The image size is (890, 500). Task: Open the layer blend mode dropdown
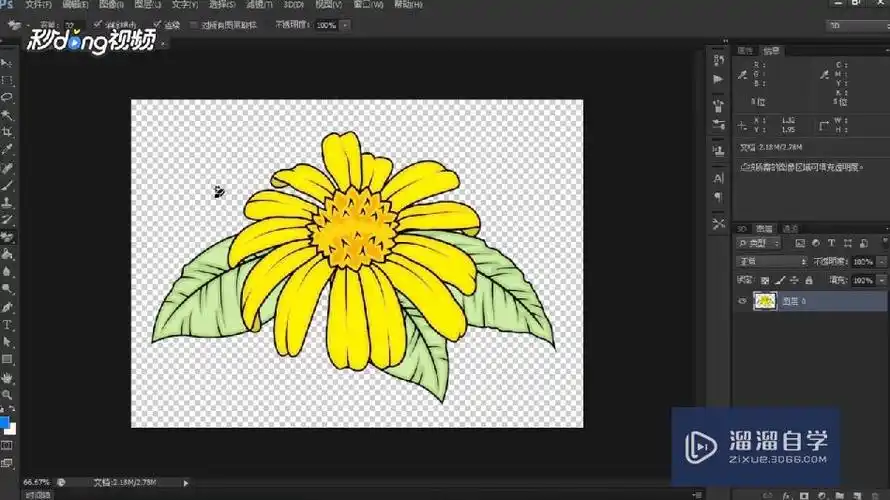click(770, 261)
